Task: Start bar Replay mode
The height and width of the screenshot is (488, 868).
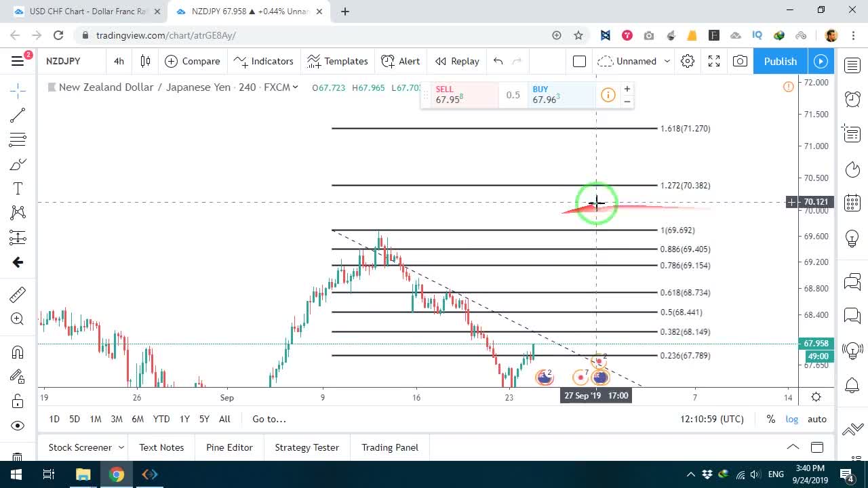Action: click(x=457, y=61)
